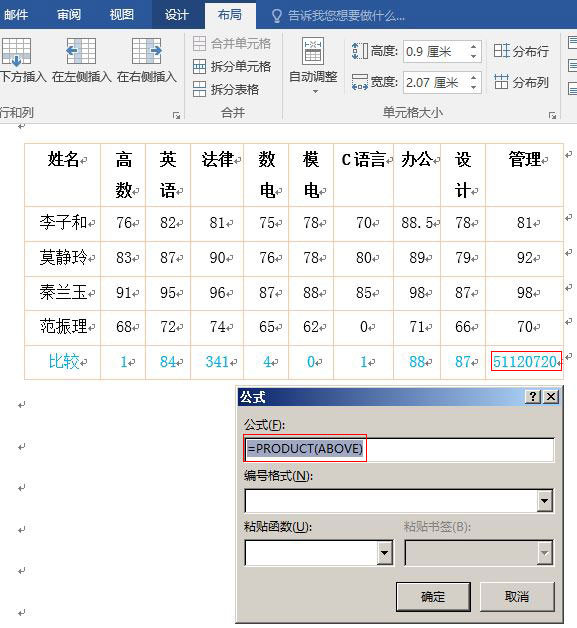Close the formula (公式) dialog

[551, 397]
